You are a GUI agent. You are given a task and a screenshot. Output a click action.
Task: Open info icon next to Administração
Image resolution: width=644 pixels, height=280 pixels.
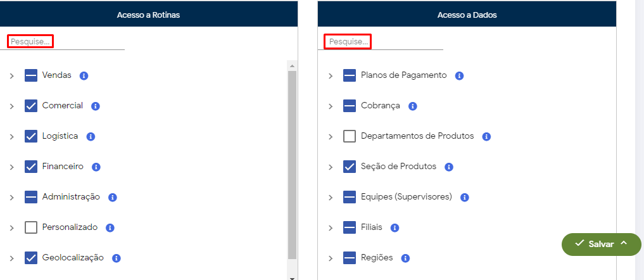113,197
